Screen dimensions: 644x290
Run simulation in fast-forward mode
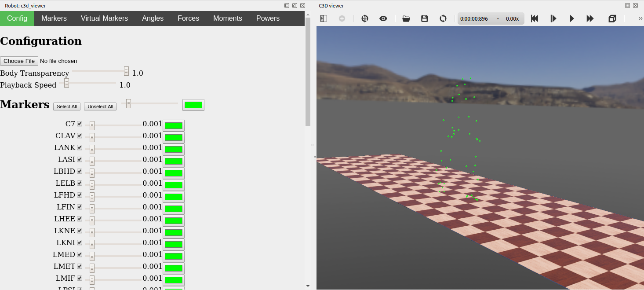(590, 18)
